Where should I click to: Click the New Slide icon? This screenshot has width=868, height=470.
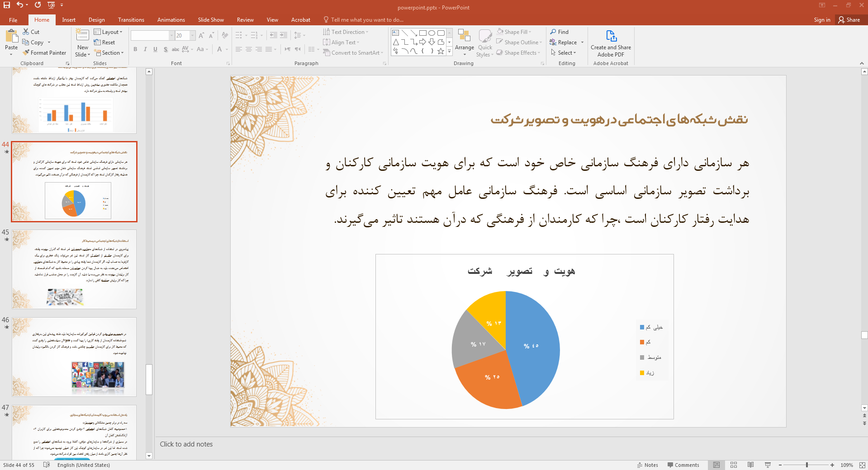[82, 36]
